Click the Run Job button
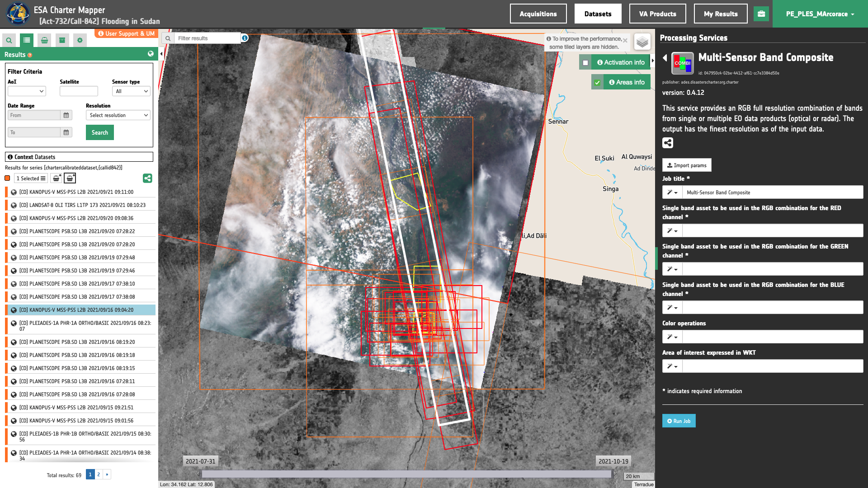This screenshot has width=868, height=488. (679, 421)
